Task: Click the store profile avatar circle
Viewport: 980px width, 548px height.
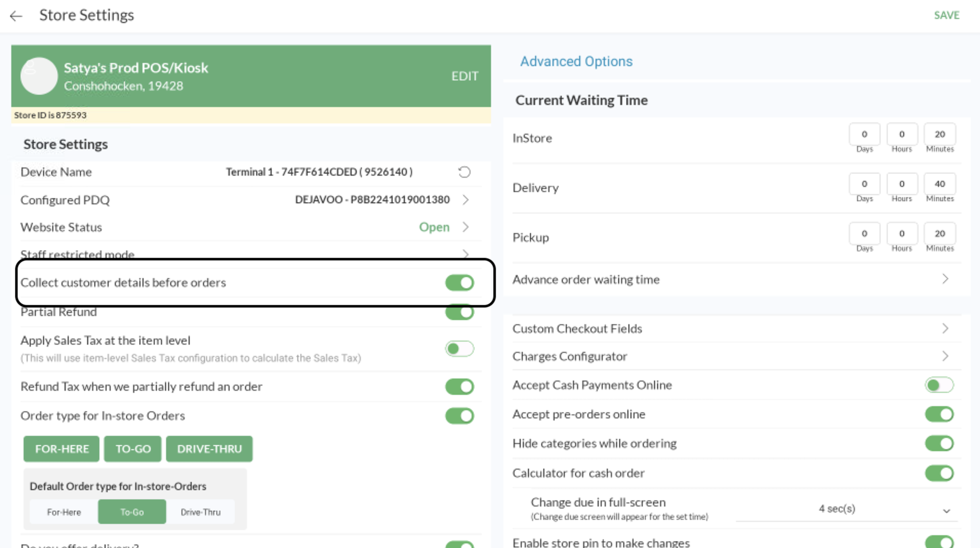Action: (39, 76)
